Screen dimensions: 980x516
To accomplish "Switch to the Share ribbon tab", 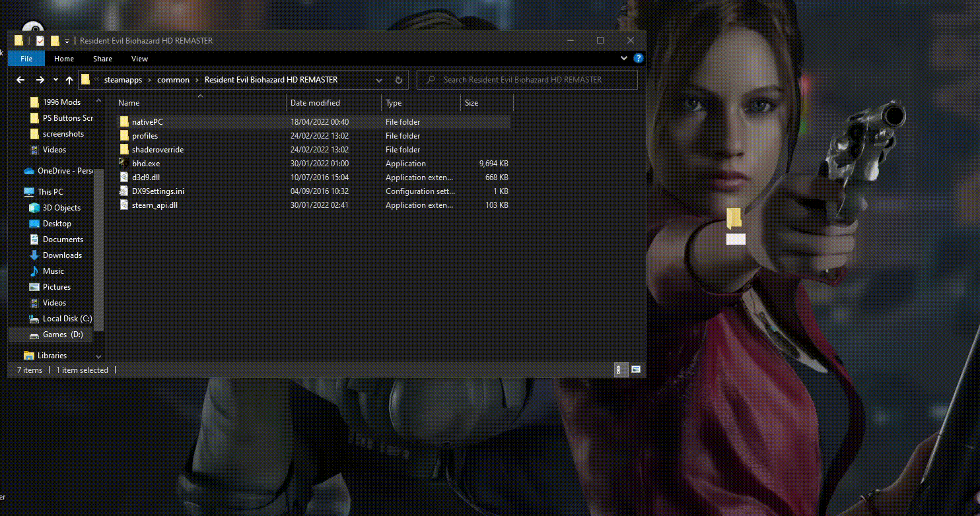I will tap(102, 59).
